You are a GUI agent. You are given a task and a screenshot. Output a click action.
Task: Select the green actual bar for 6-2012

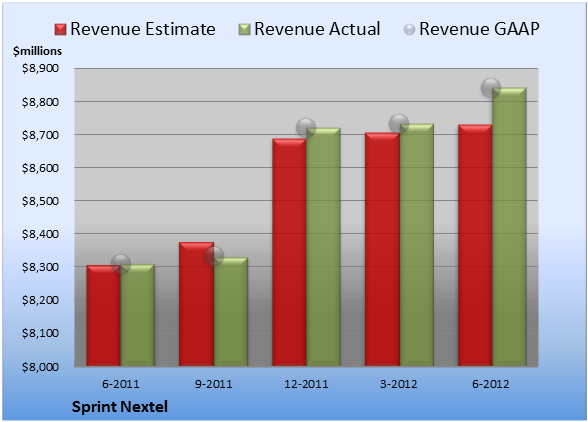pyautogui.click(x=509, y=227)
